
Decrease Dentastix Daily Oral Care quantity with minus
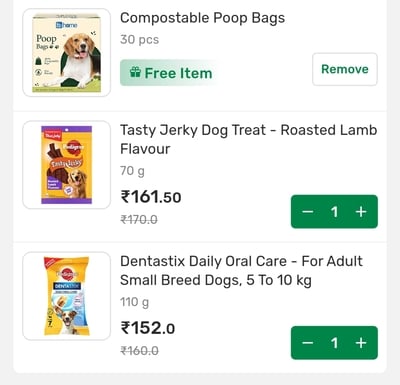click(x=307, y=343)
